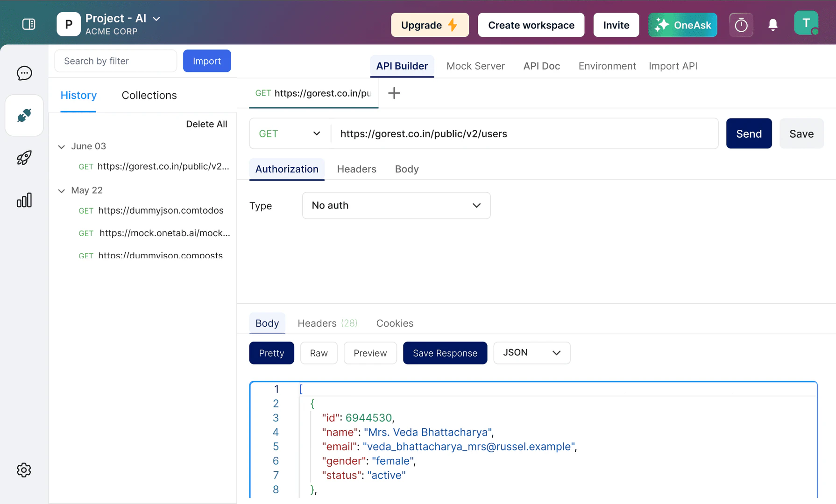Image resolution: width=836 pixels, height=504 pixels.
Task: Open a new request tab with plus icon
Action: [394, 93]
